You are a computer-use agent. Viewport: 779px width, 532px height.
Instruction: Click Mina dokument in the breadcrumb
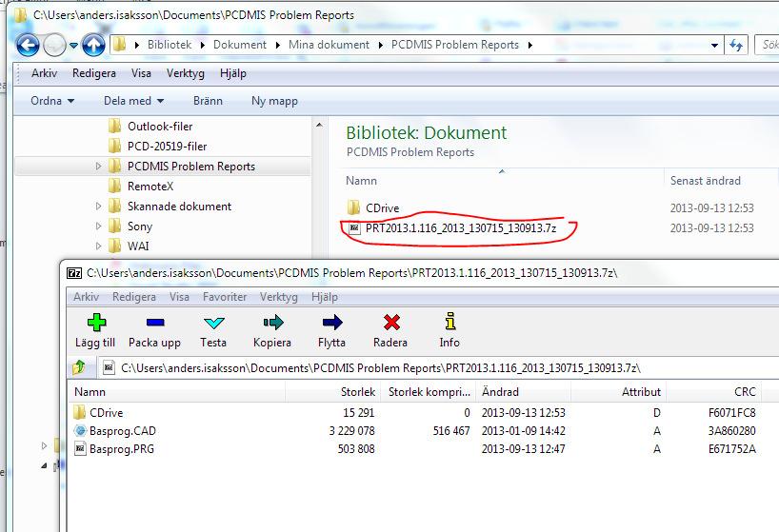(x=329, y=45)
